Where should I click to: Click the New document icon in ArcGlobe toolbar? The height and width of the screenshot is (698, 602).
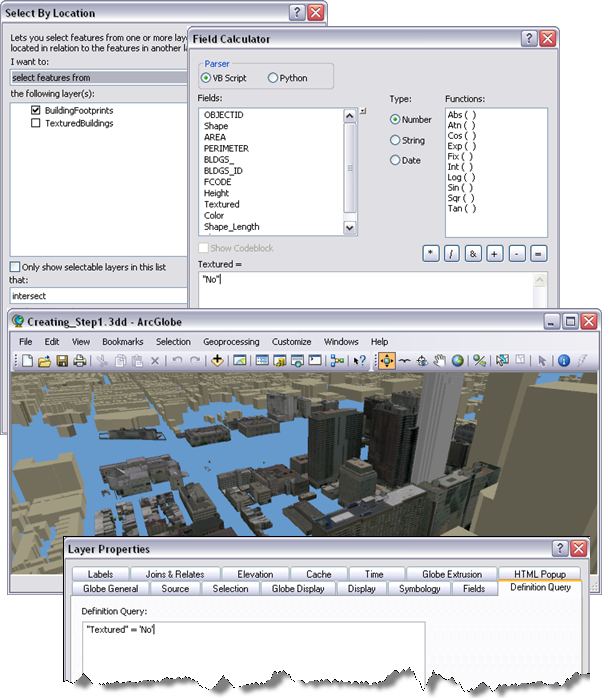coord(27,360)
